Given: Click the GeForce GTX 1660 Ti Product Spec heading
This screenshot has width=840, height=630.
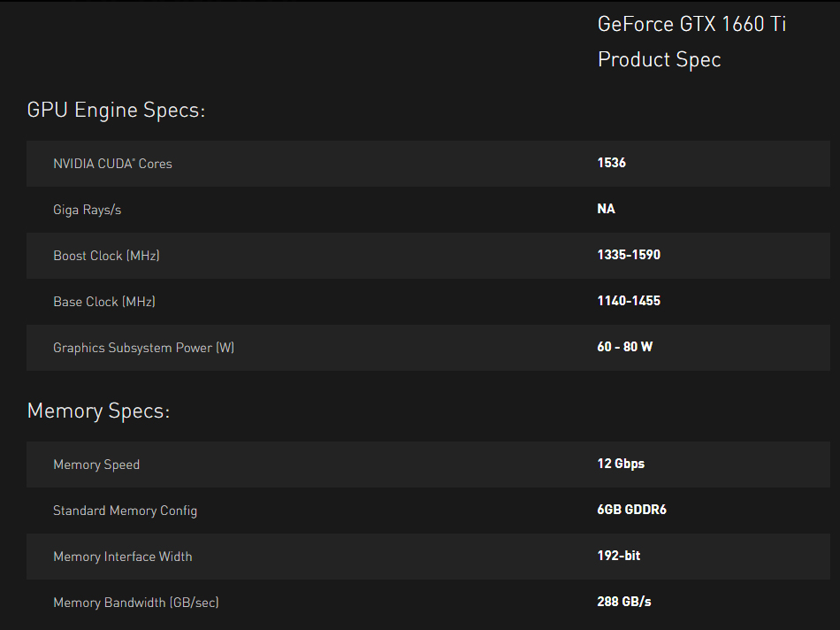Looking at the screenshot, I should 691,42.
